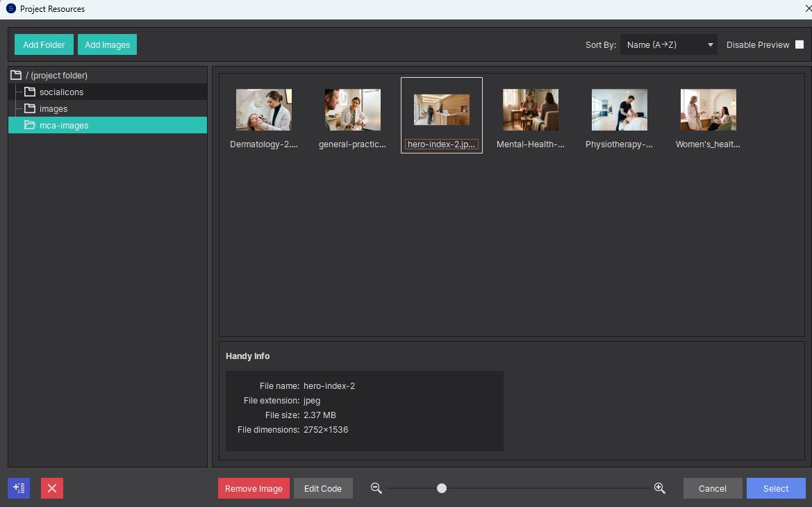812x507 pixels.
Task: Click the zoom in magnifier icon
Action: (659, 488)
